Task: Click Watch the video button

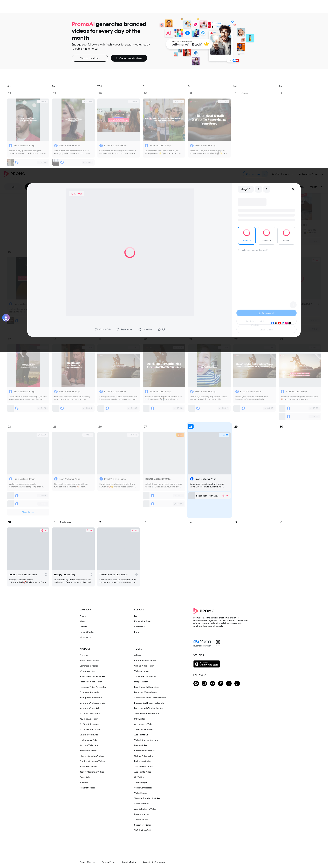Action: point(90,58)
